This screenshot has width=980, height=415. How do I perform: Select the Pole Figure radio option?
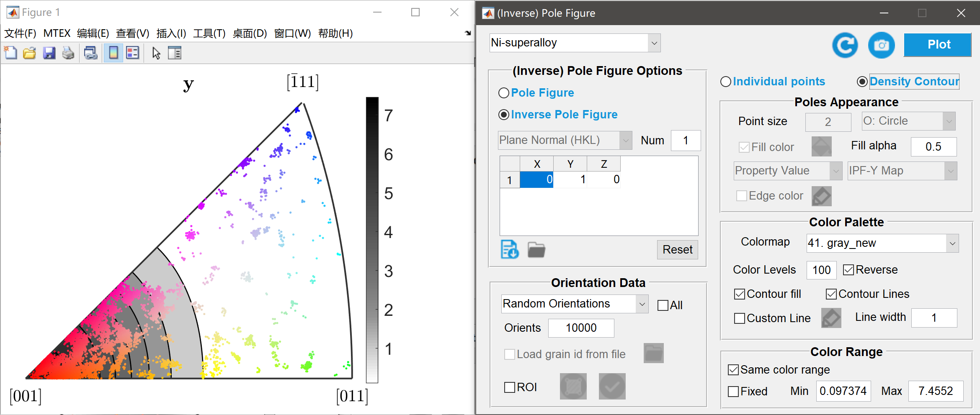(x=504, y=93)
